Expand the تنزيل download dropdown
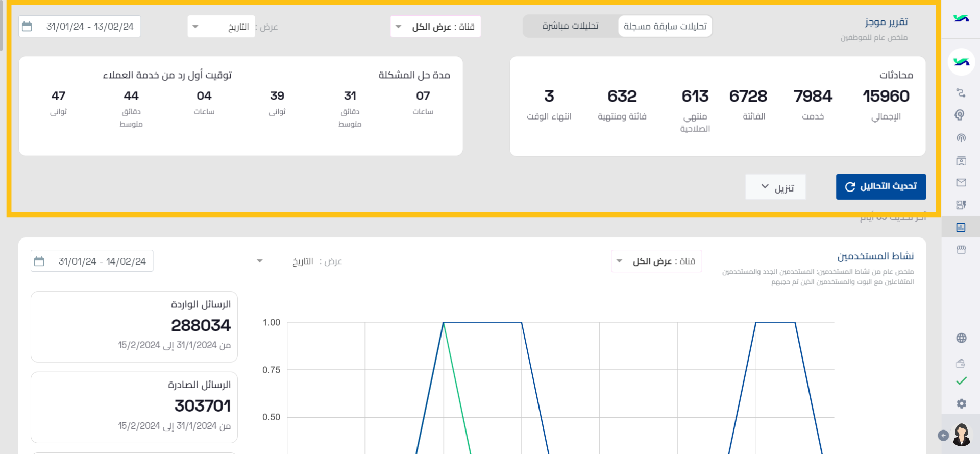Viewport: 980px width, 454px height. (775, 187)
